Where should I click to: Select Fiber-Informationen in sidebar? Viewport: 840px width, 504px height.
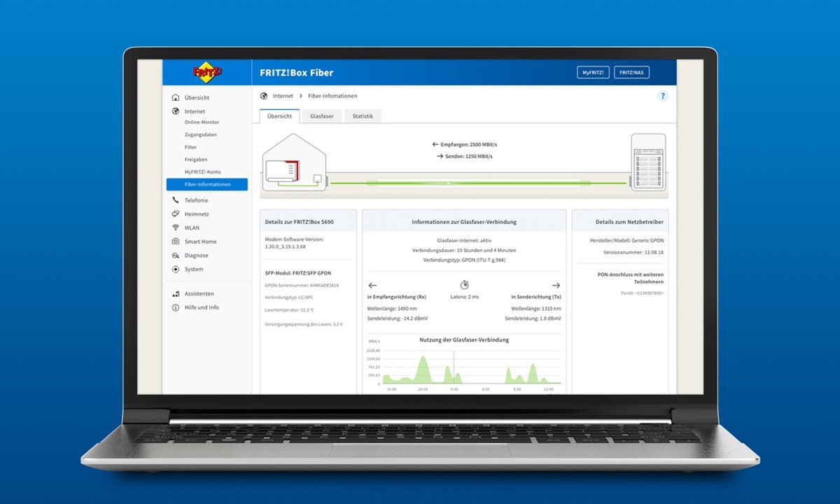pos(207,185)
